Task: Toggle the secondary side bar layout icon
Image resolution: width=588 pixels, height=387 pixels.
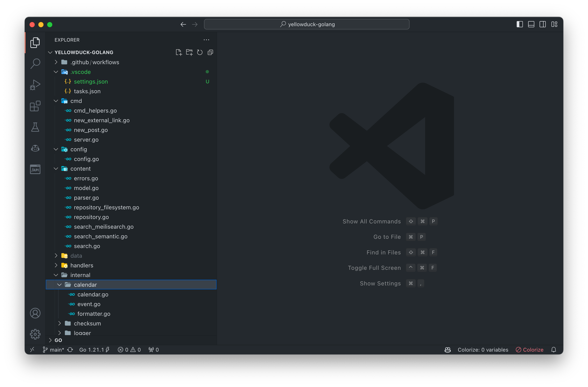Action: point(542,24)
